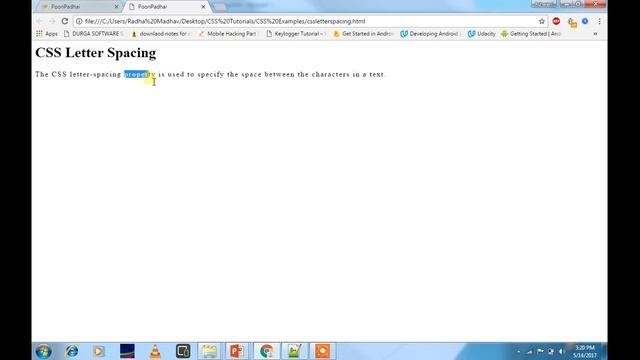Click the orange extension icon beside adblock
The image size is (640, 360).
coord(572,22)
